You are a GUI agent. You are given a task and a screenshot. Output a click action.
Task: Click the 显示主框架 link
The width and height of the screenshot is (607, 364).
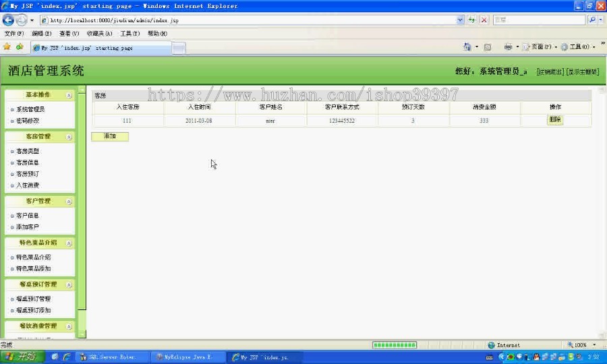(x=583, y=72)
